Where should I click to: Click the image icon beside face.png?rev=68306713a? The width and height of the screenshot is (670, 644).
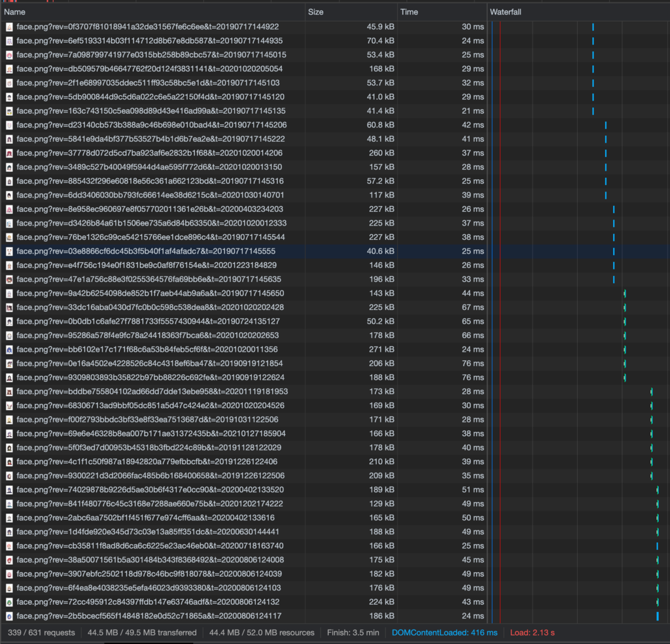(x=9, y=405)
